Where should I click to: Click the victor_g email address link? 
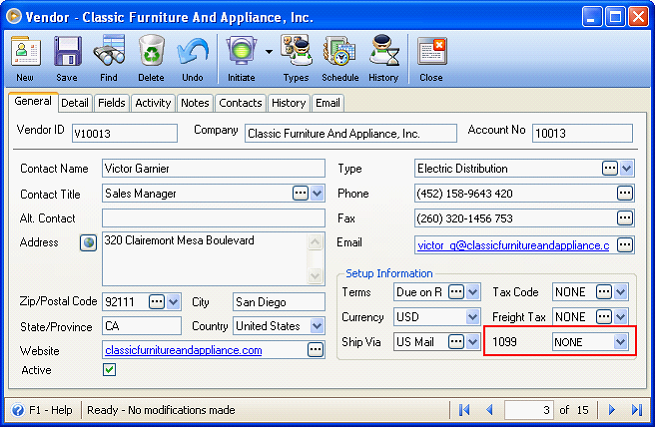tap(513, 245)
